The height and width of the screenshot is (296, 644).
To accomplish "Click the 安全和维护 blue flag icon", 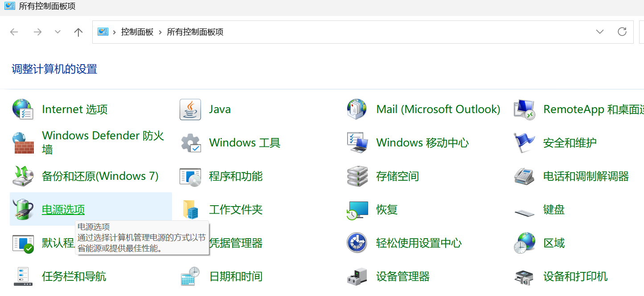I will 524,143.
